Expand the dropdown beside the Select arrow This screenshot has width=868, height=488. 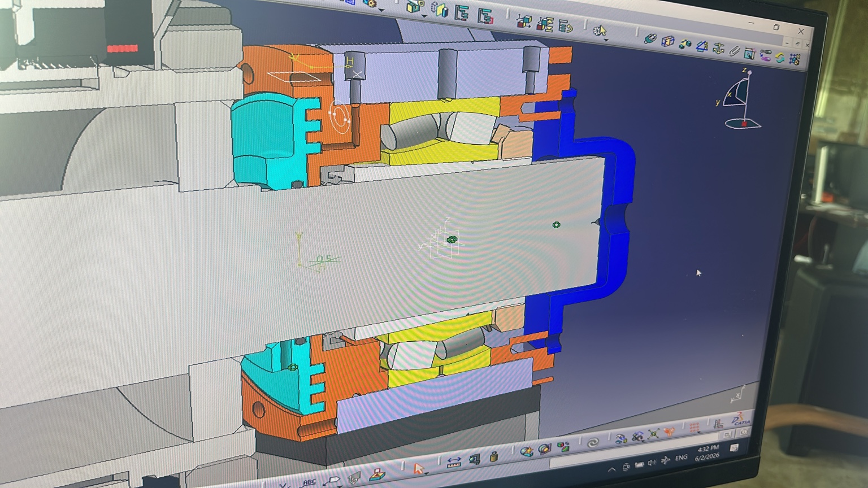[x=427, y=473]
